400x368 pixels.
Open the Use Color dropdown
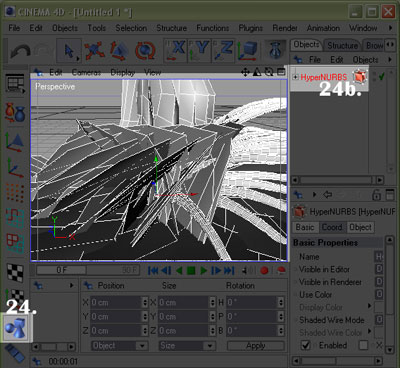coord(379,294)
